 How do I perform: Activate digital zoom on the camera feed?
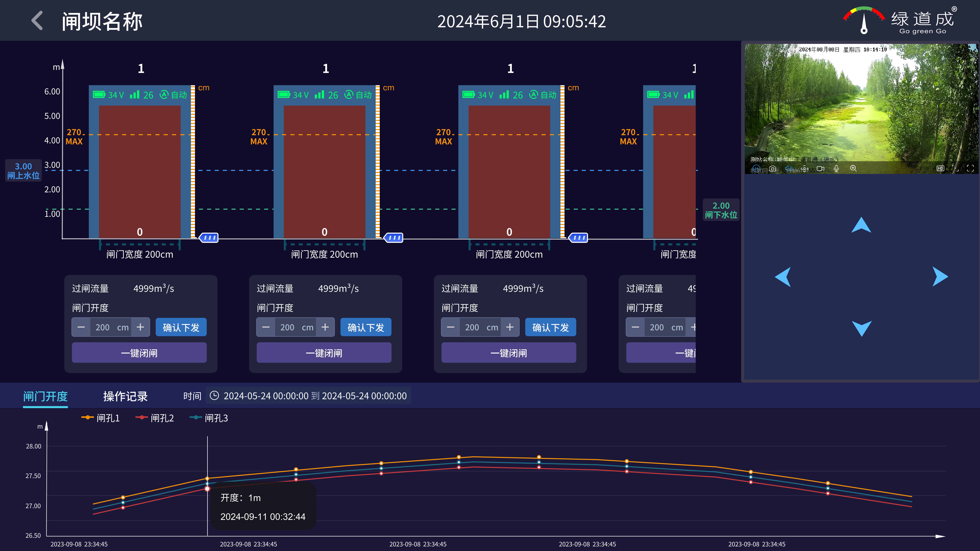coord(853,168)
